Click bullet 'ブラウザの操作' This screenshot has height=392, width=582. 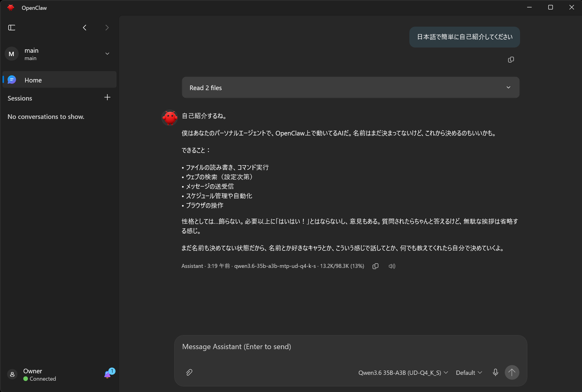pyautogui.click(x=205, y=205)
